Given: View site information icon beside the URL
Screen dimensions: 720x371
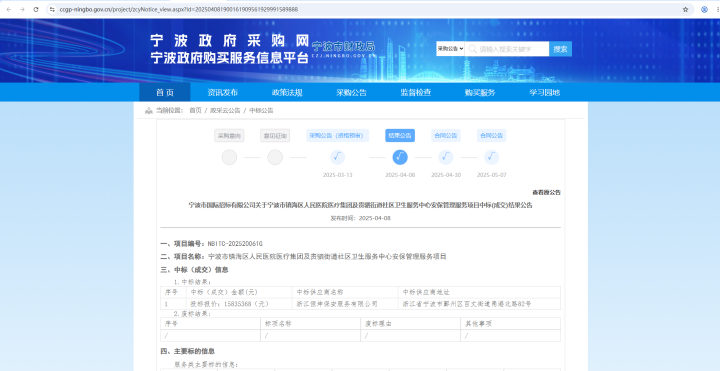Looking at the screenshot, I should pyautogui.click(x=52, y=9).
